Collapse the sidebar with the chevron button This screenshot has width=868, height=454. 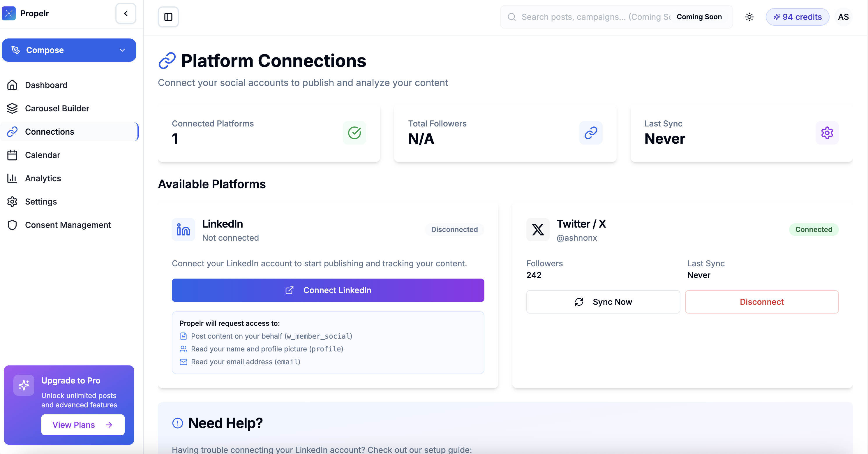[x=126, y=13]
